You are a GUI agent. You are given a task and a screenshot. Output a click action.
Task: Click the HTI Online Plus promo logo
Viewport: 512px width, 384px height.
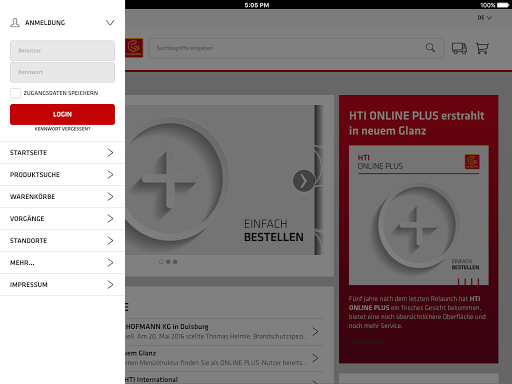point(472,162)
